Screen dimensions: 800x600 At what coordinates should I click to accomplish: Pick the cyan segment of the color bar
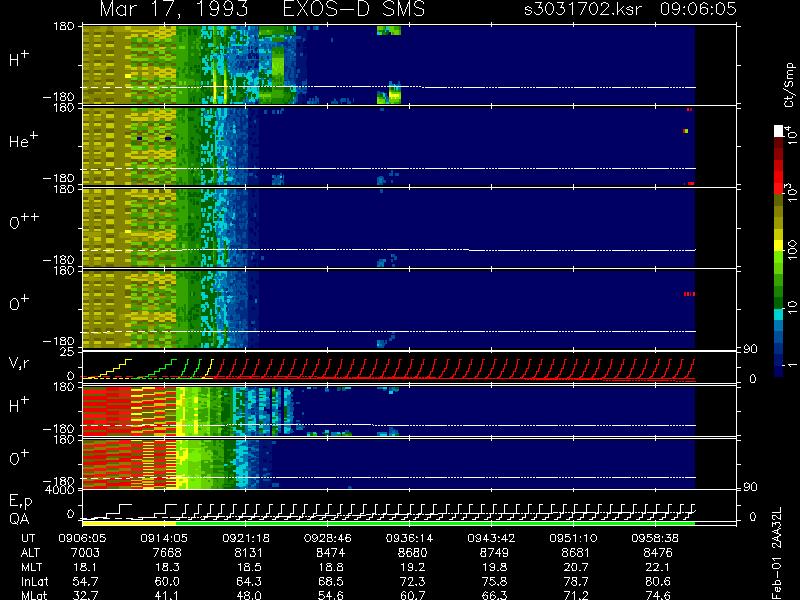click(778, 314)
